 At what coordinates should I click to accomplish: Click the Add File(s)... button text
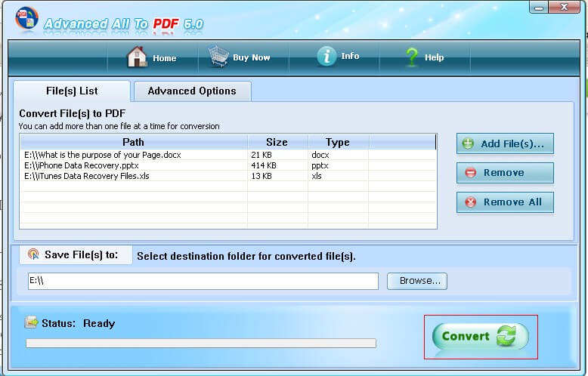click(x=512, y=143)
